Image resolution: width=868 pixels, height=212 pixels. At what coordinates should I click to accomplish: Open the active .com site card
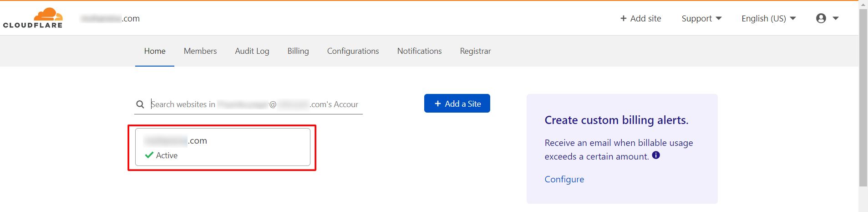coord(223,147)
